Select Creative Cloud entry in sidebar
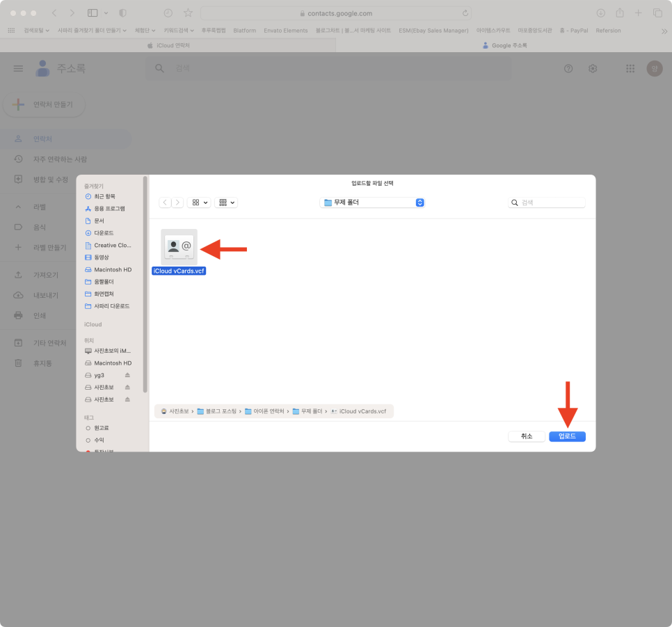Image resolution: width=672 pixels, height=627 pixels. click(108, 246)
